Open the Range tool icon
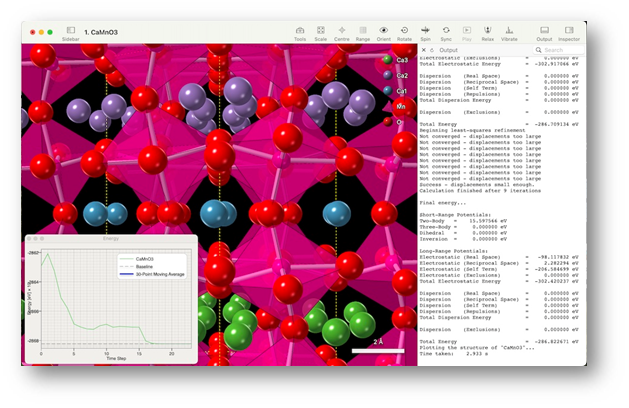Image resolution: width=629 pixels, height=408 pixels. pyautogui.click(x=362, y=31)
